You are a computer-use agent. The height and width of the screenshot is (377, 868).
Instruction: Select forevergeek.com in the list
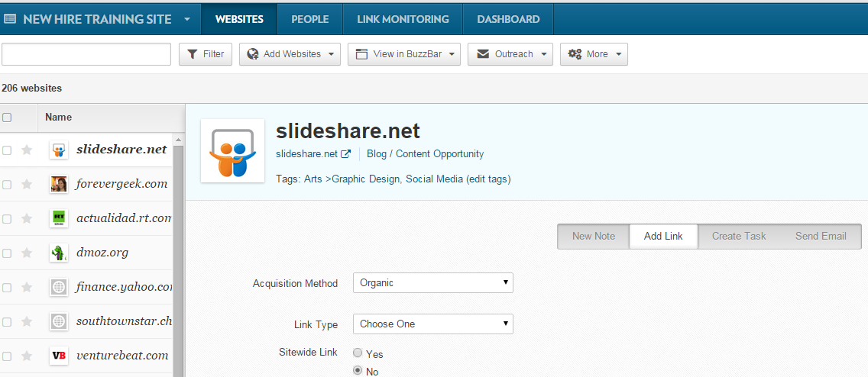point(121,184)
